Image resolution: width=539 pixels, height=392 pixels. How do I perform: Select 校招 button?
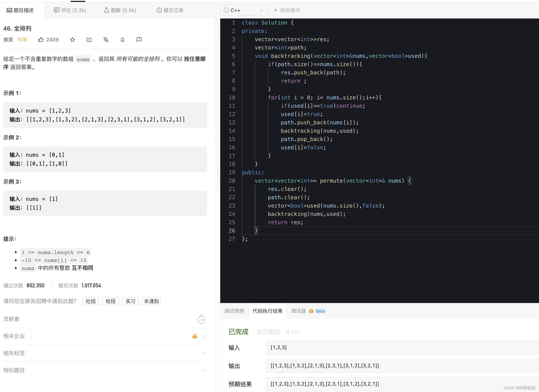111,301
